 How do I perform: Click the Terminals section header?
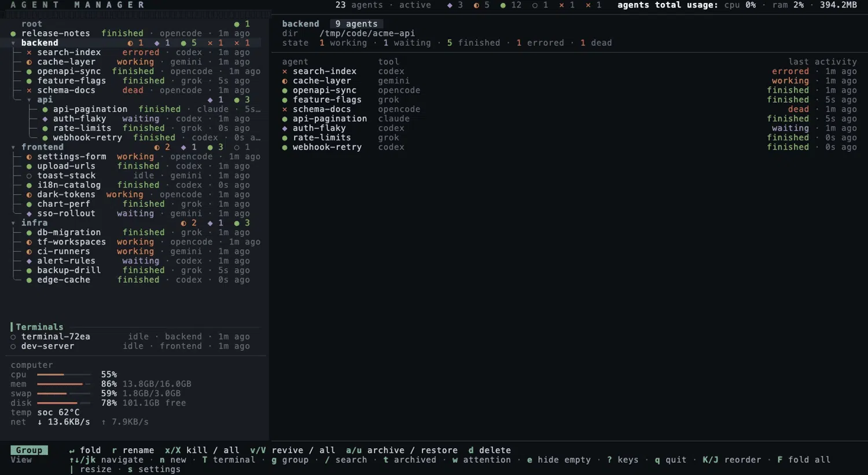click(x=39, y=327)
